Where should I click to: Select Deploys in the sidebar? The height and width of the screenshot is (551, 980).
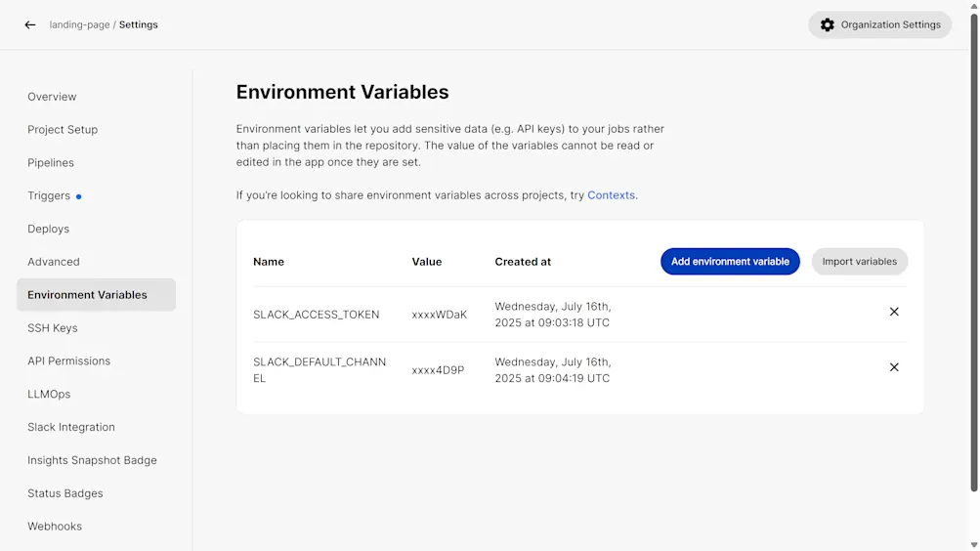coord(48,230)
